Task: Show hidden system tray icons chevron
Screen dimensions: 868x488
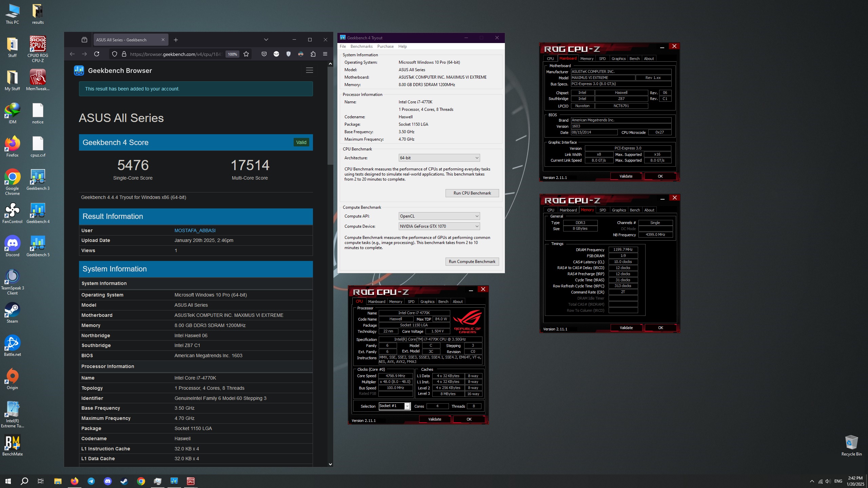Action: [x=812, y=481]
